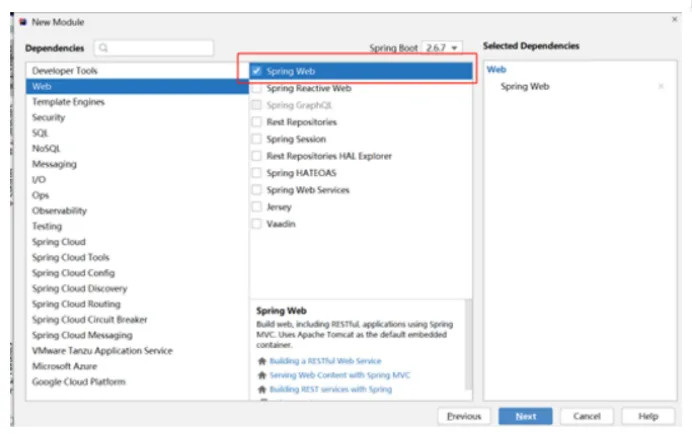The image size is (692, 435).
Task: Uncheck the Spring Web checkbox
Action: point(256,71)
